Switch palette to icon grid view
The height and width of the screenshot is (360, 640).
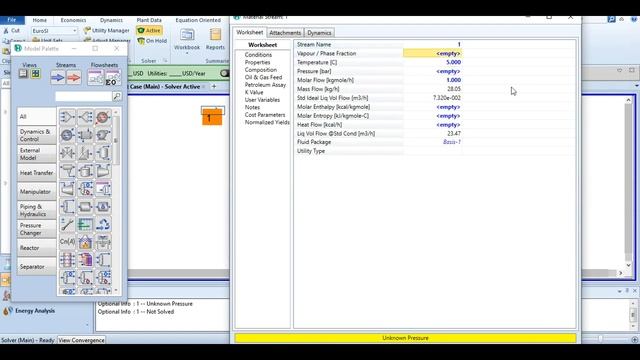tap(36, 73)
